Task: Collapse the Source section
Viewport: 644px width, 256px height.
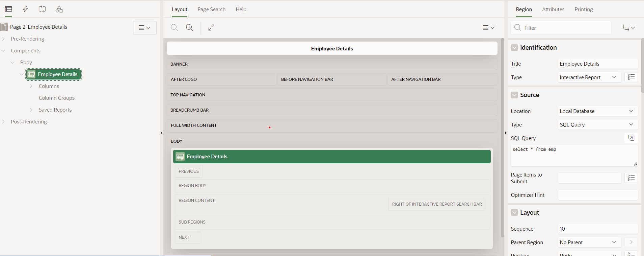Action: (514, 95)
